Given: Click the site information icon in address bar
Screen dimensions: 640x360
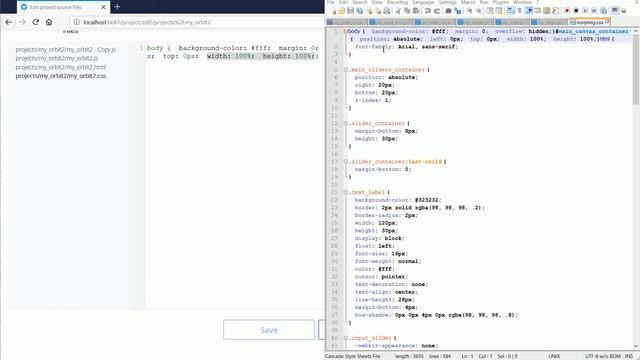Looking at the screenshot, I should [76, 22].
